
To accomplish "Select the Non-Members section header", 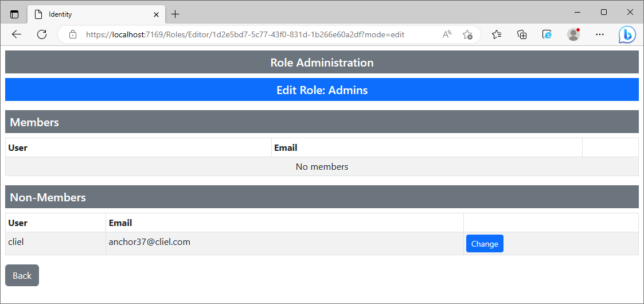I will click(x=322, y=197).
